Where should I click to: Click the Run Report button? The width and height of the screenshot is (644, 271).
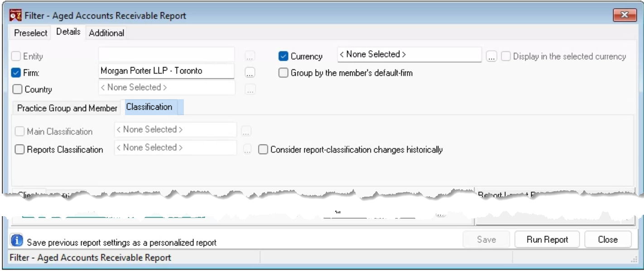548,239
